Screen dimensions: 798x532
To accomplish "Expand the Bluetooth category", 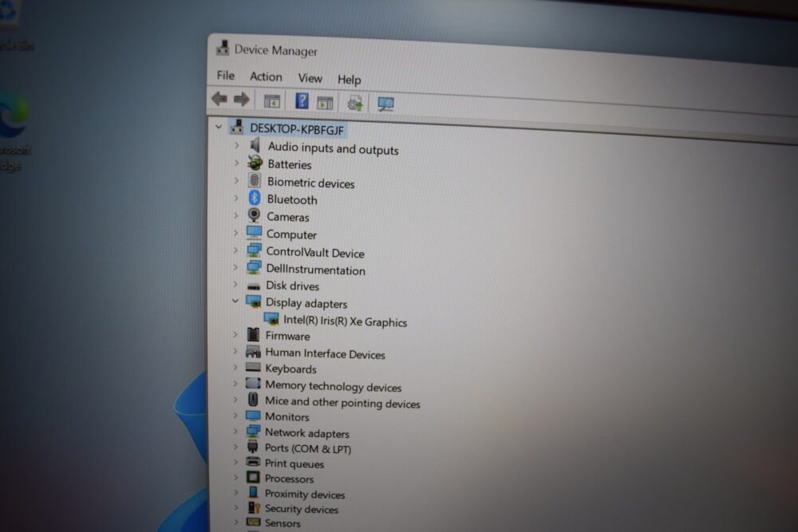I will coord(235,198).
